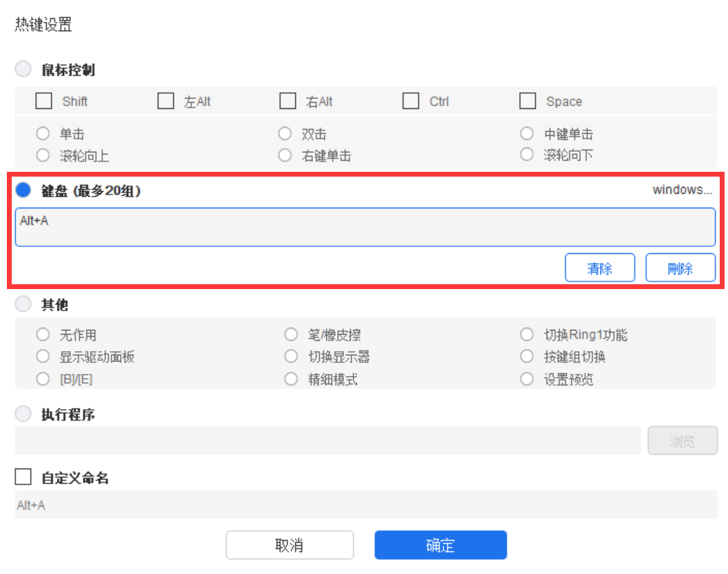Choose the 切换显示器 option
The width and height of the screenshot is (728, 574).
[291, 357]
